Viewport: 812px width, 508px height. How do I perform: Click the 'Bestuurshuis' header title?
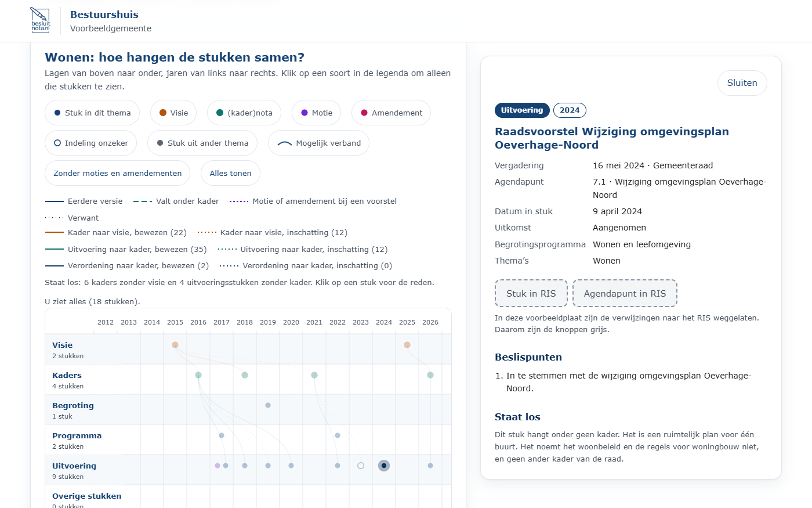104,15
